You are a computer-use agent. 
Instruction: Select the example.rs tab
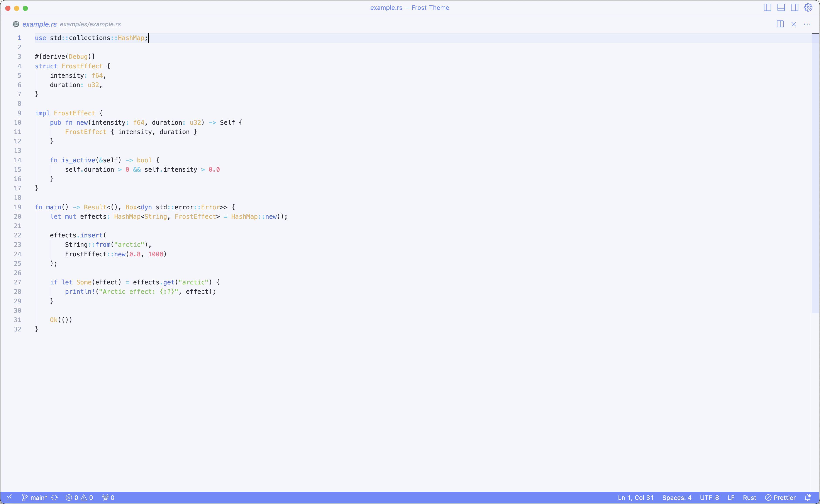pos(39,24)
